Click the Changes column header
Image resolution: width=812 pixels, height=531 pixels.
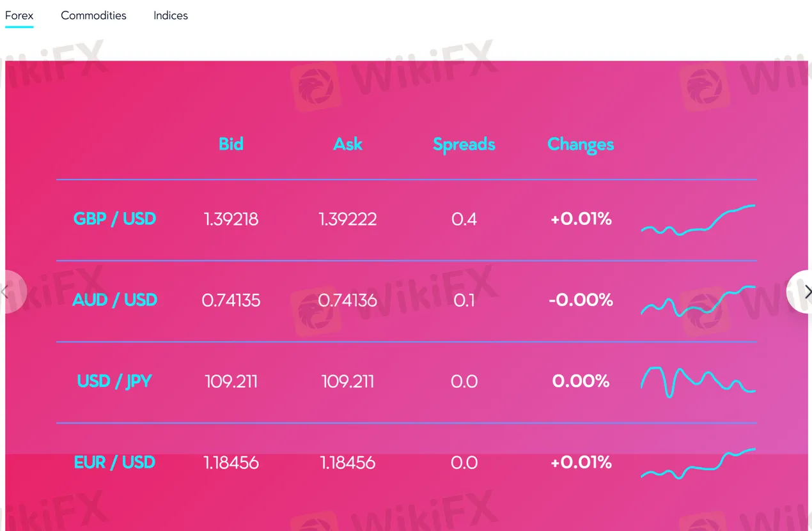point(581,144)
